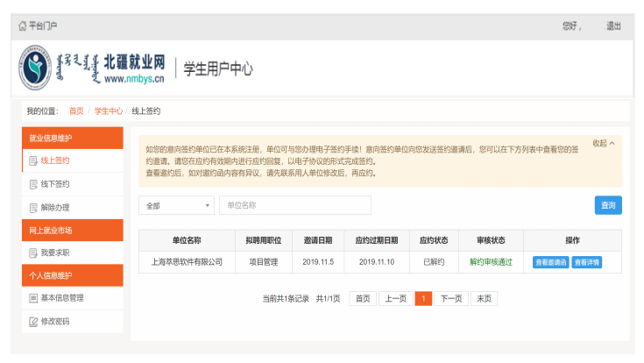644x363 pixels.
Task: Click 查看邀请函 for 上海萃思软件有限公司
Action: 550,262
